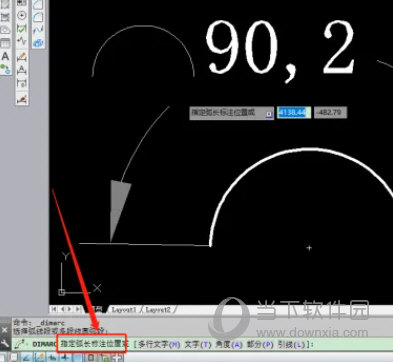393x362 pixels.
Task: Select the Dimension Text Edit tool
Action: (x=21, y=70)
